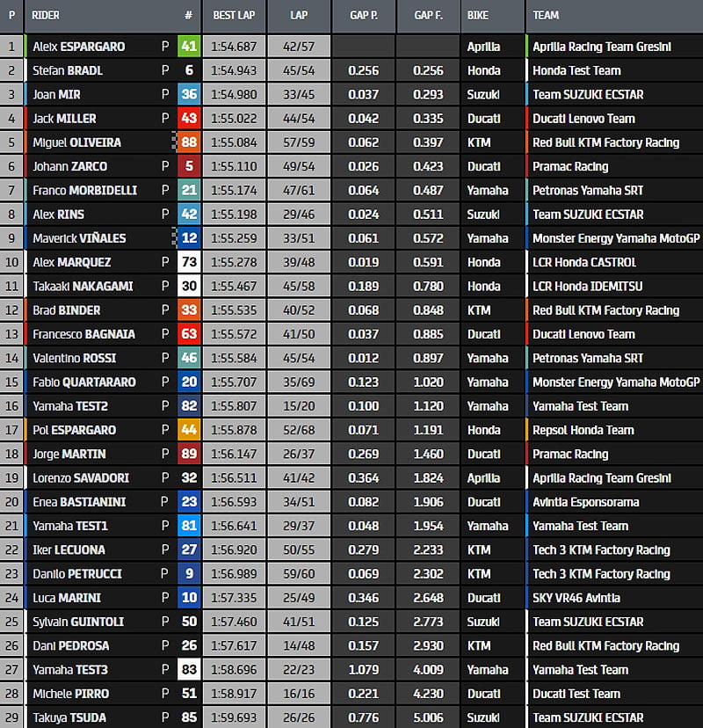Click the pit 'P' indicator beside Stefan Bradl

pos(165,70)
